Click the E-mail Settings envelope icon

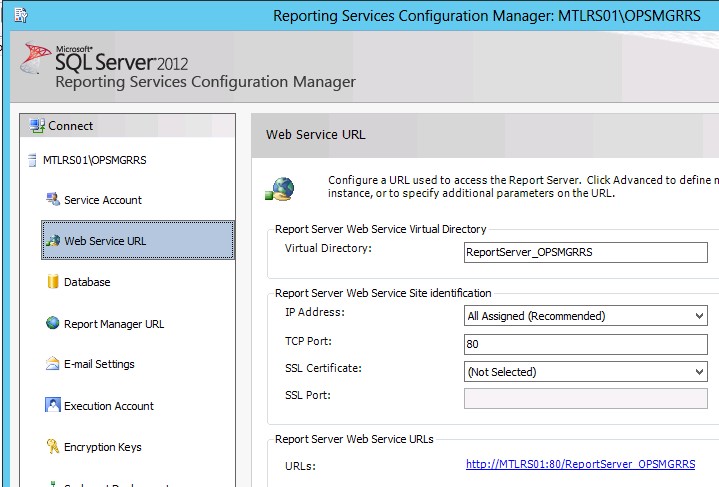[53, 364]
